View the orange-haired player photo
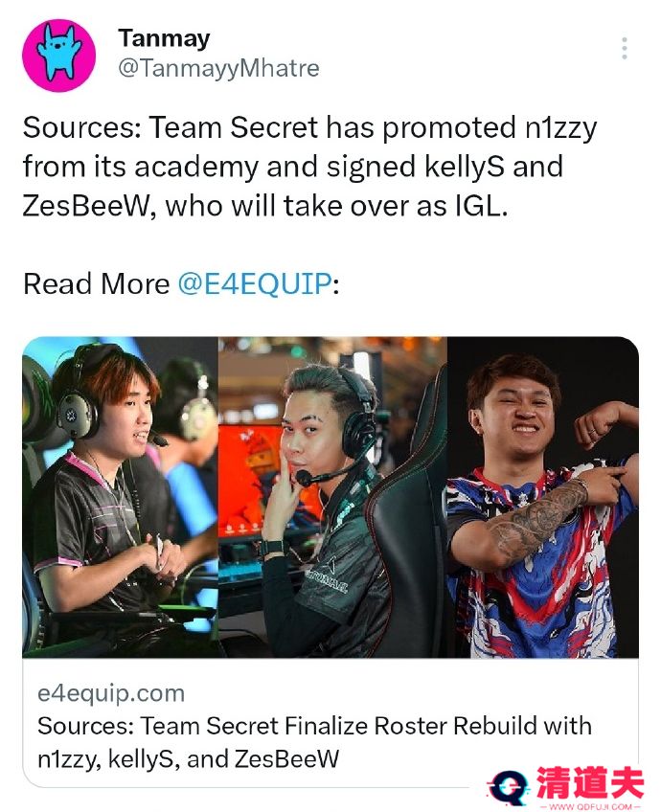Screen dimensions: 661x812 coord(120,497)
